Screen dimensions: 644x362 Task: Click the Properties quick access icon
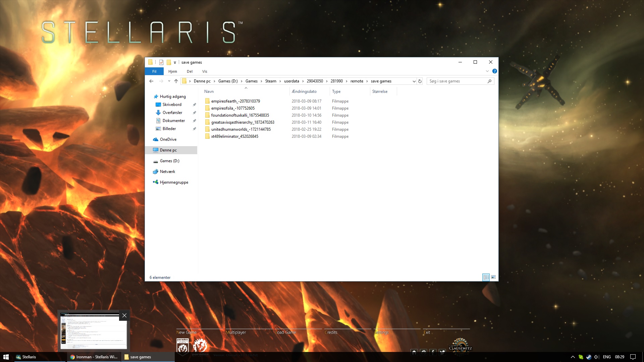tap(161, 62)
